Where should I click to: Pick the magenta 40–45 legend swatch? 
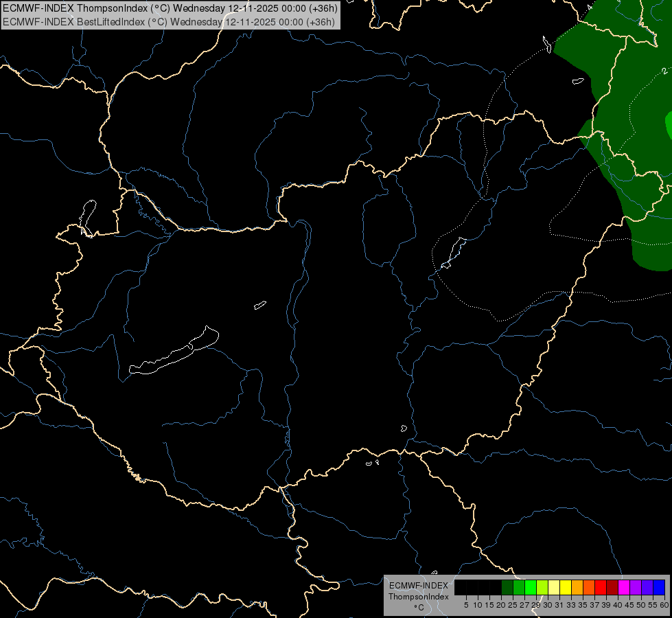tap(624, 587)
